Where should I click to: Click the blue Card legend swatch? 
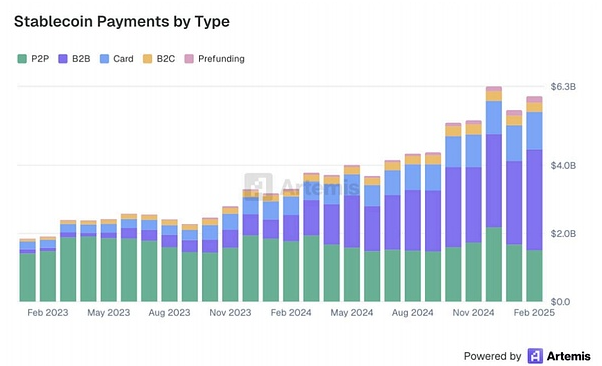click(x=104, y=59)
